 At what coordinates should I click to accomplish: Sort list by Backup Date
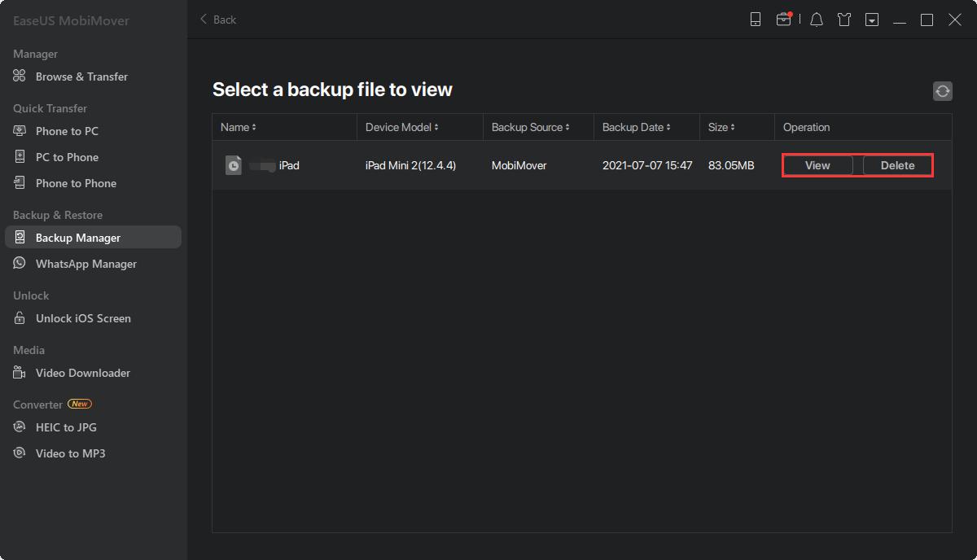pos(637,127)
